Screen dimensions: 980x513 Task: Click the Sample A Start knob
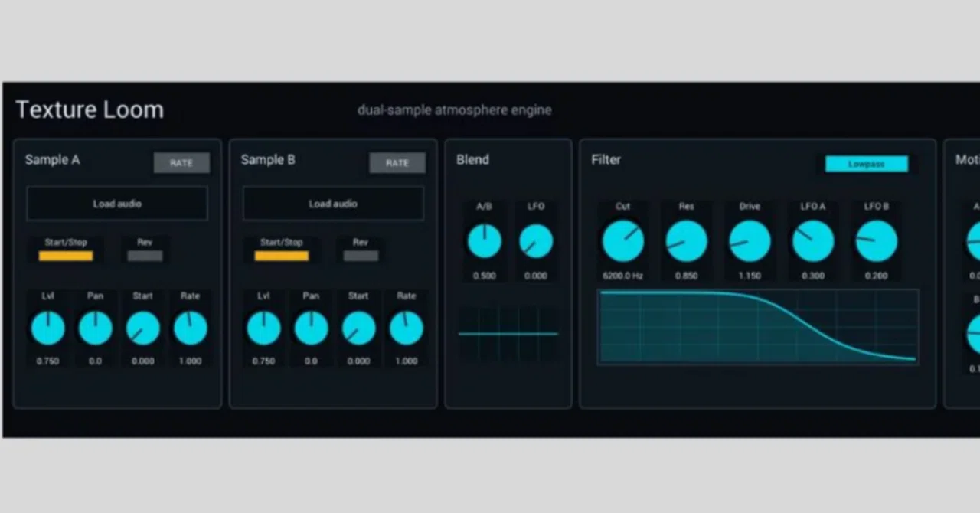[x=143, y=328]
